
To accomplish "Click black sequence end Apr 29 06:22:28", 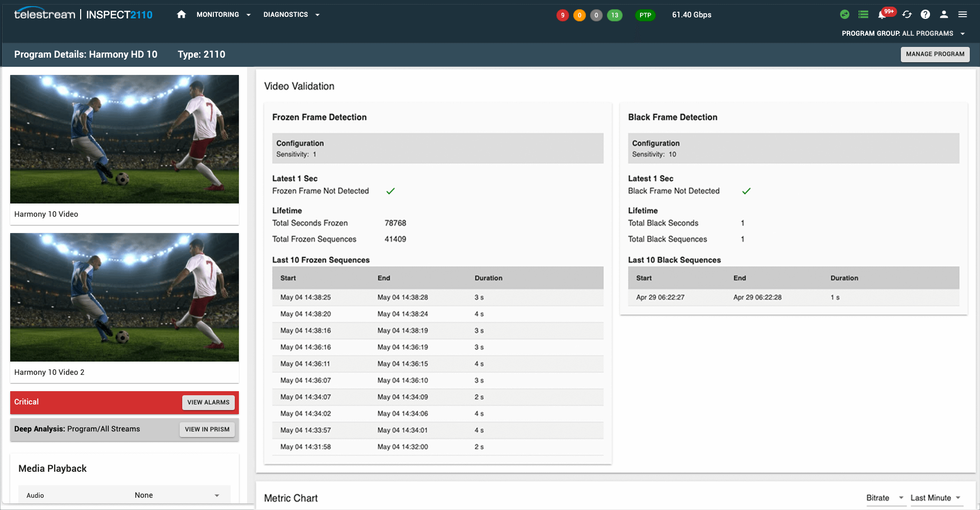I will [x=757, y=297].
